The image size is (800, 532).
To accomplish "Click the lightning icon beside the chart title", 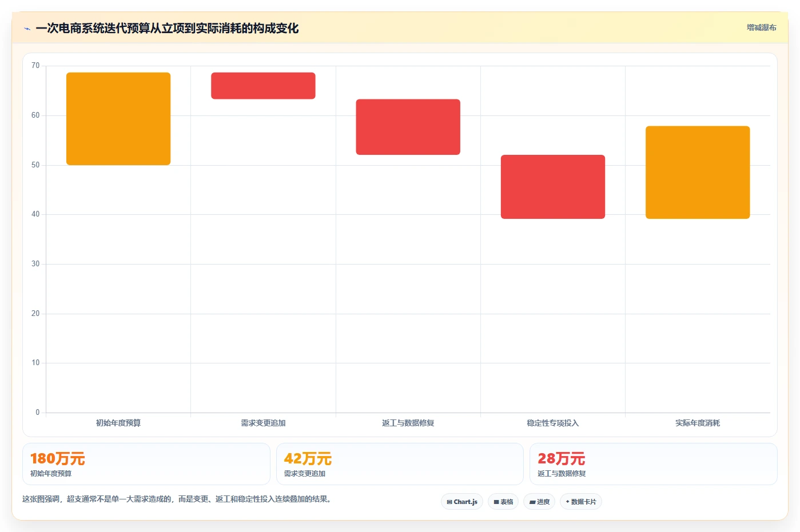I will [27, 28].
